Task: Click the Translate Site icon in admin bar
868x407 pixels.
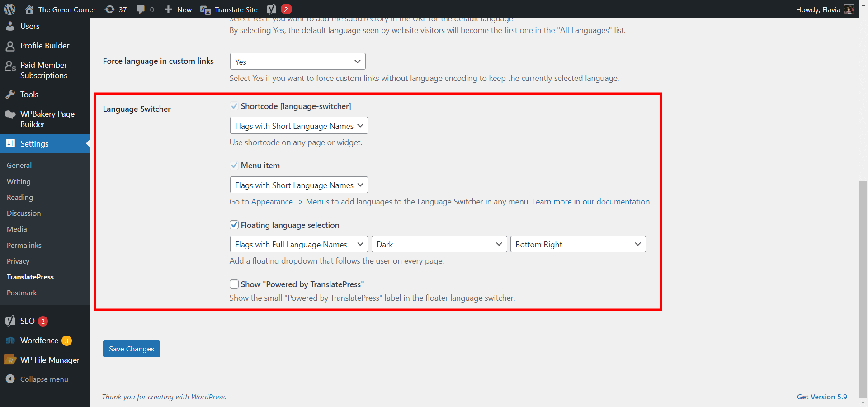Action: pos(205,9)
